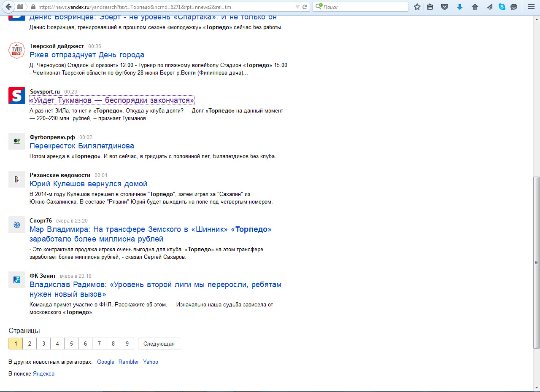
Task: Click the scrollbar down arrow
Action: click(536, 387)
